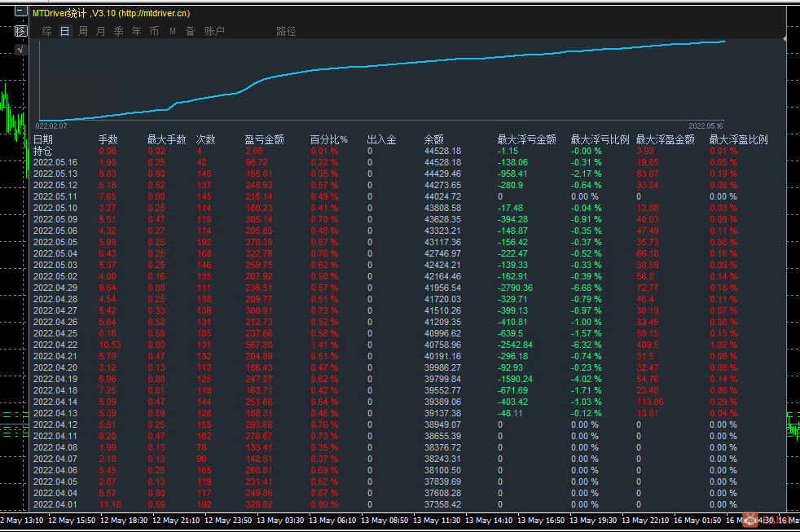800x532 pixels.
Task: Toggle the 周 weekly view mode
Action: coord(81,31)
